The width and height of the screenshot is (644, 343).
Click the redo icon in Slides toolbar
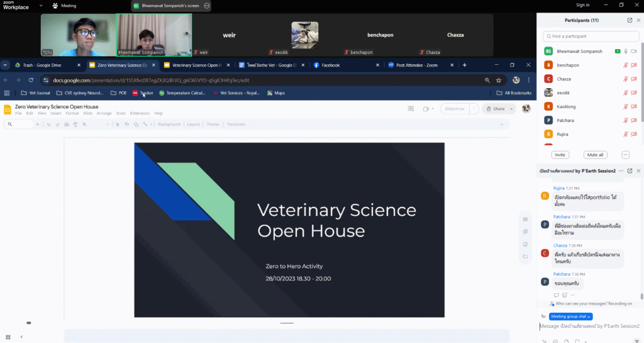(57, 125)
